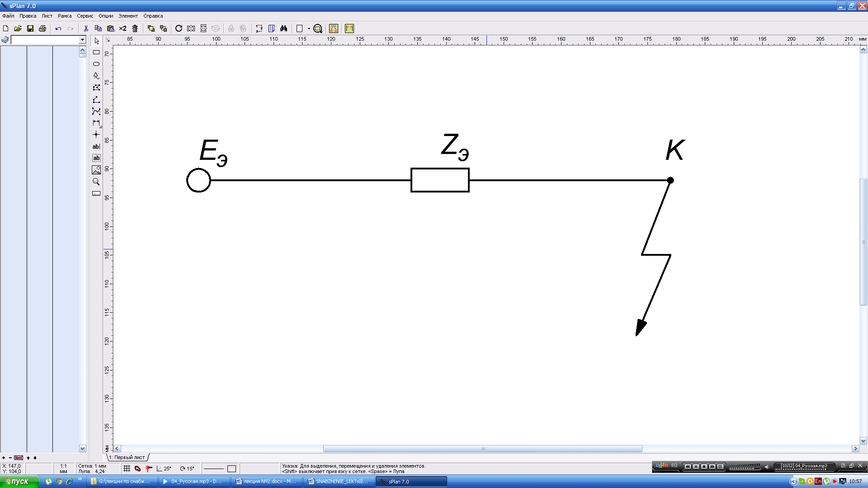Click the rotate icon in toolbar
This screenshot has width=868, height=488.
tap(179, 28)
